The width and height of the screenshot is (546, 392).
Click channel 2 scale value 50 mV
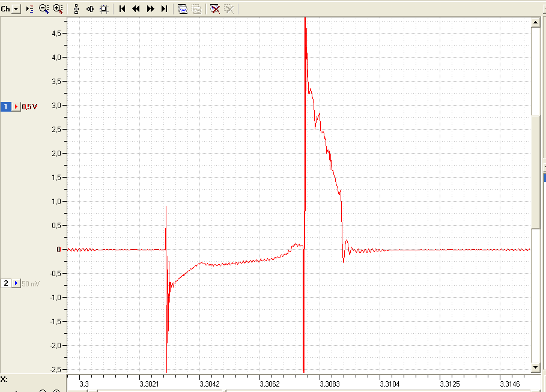pyautogui.click(x=31, y=284)
